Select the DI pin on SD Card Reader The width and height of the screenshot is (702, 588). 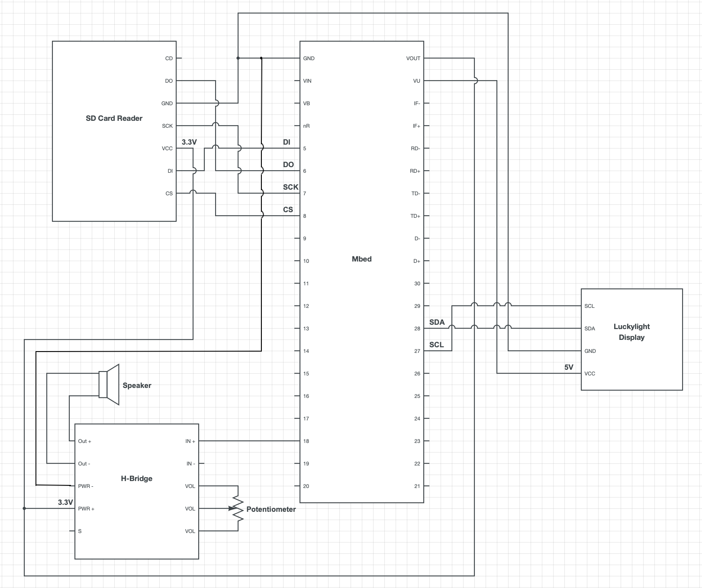170,171
